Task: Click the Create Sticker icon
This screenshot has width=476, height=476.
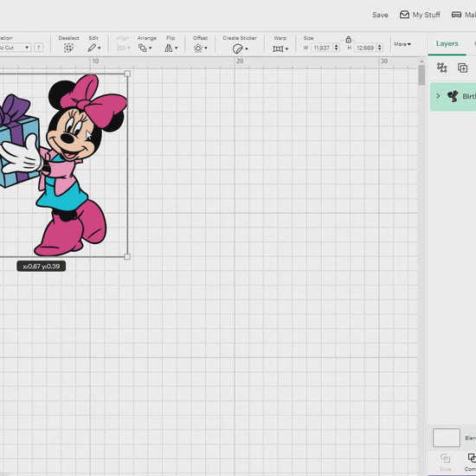Action: click(240, 48)
